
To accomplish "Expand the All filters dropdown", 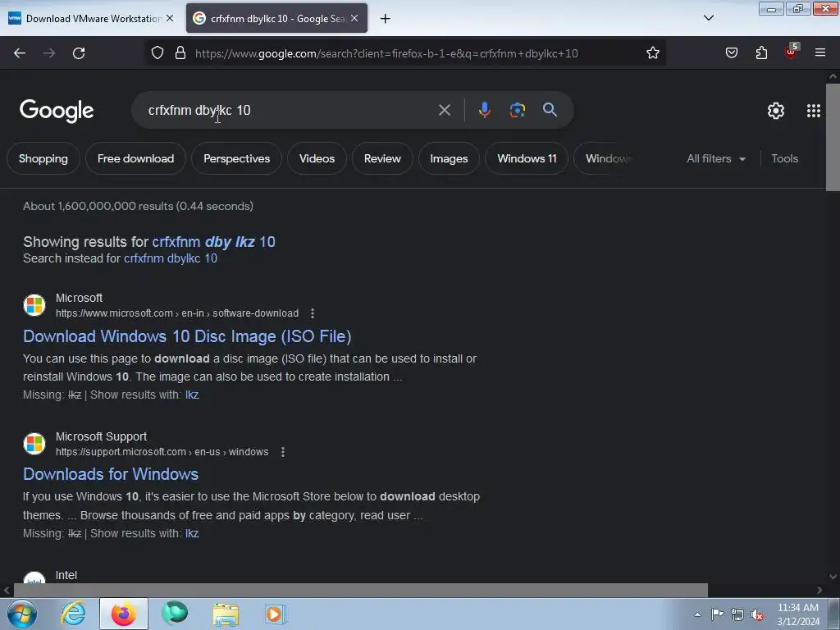I will pos(716,158).
